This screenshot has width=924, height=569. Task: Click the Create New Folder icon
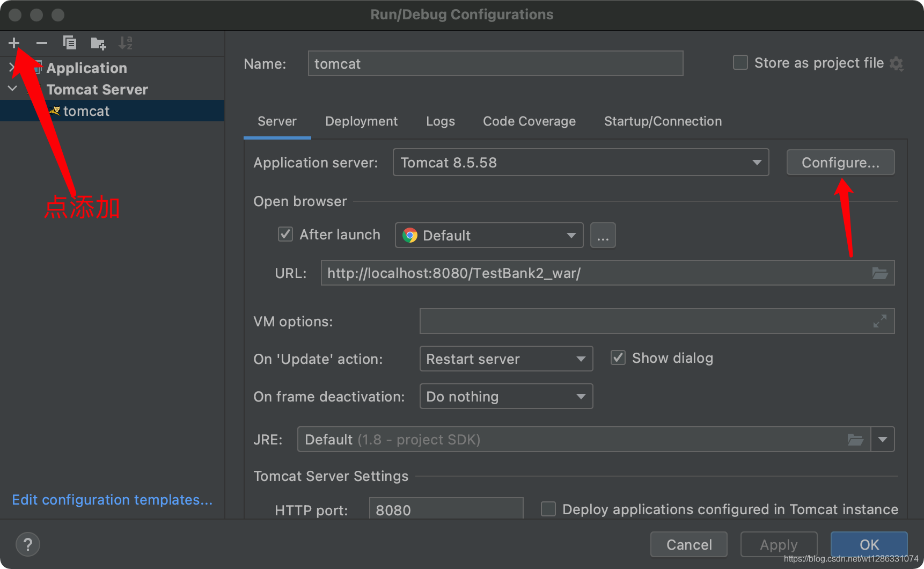tap(98, 43)
